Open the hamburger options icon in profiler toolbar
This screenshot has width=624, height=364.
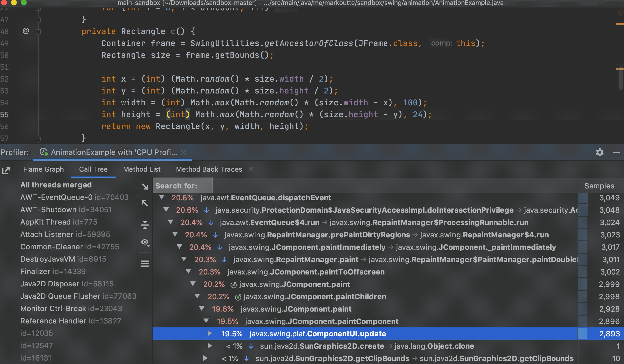point(145,264)
